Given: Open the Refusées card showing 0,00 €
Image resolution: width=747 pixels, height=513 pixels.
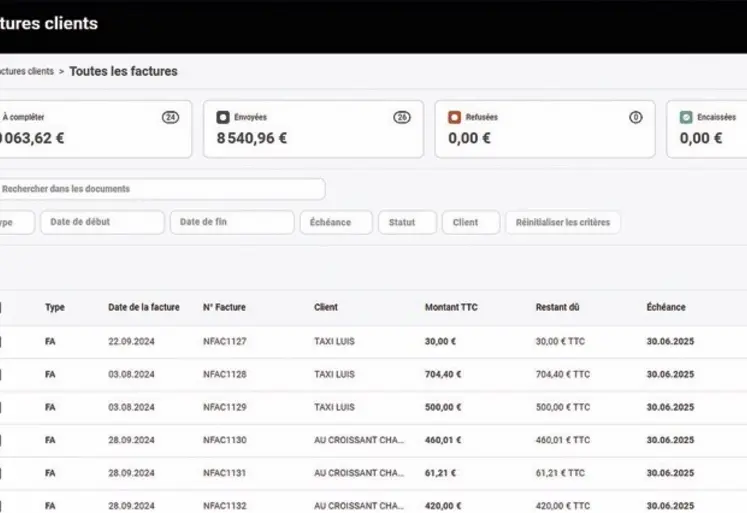Looking at the screenshot, I should coord(545,129).
